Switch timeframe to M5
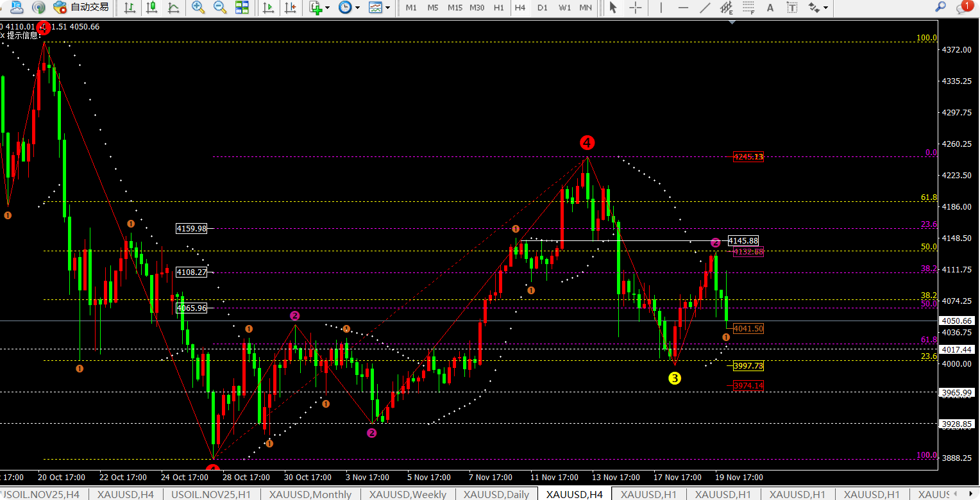Image resolution: width=980 pixels, height=500 pixels. tap(433, 8)
